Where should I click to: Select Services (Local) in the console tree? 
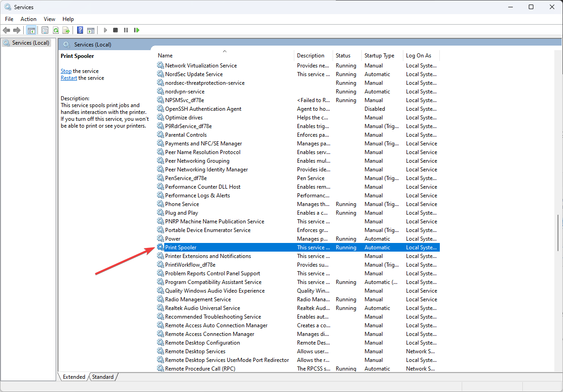[26, 43]
